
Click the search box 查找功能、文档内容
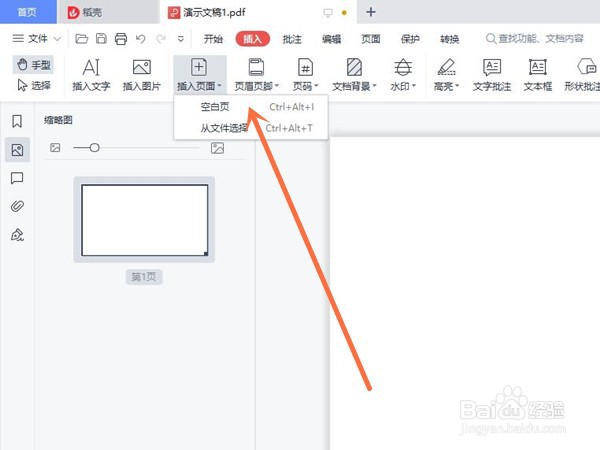[x=535, y=39]
